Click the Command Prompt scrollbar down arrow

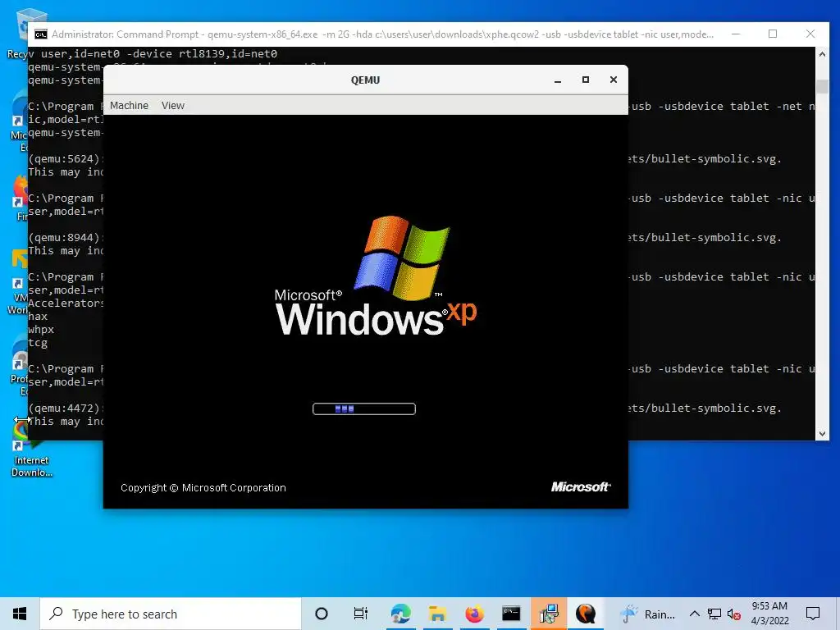coord(822,434)
